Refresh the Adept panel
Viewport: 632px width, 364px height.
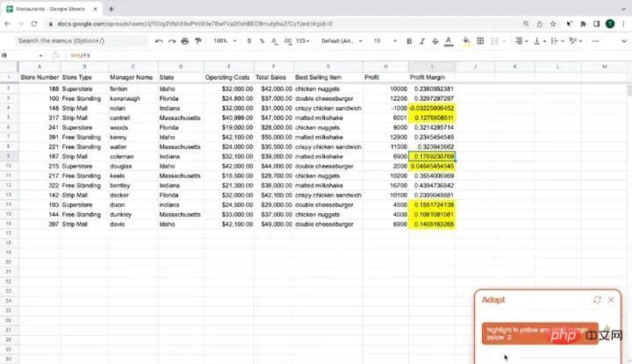pos(597,299)
